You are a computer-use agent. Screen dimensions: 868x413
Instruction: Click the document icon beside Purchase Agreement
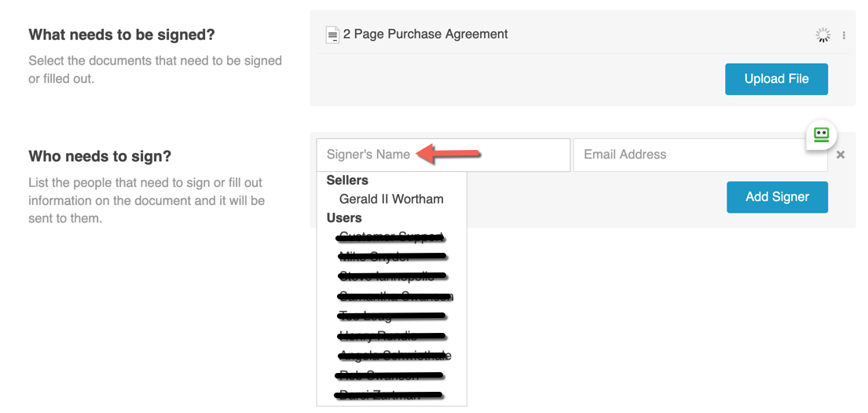coord(332,35)
